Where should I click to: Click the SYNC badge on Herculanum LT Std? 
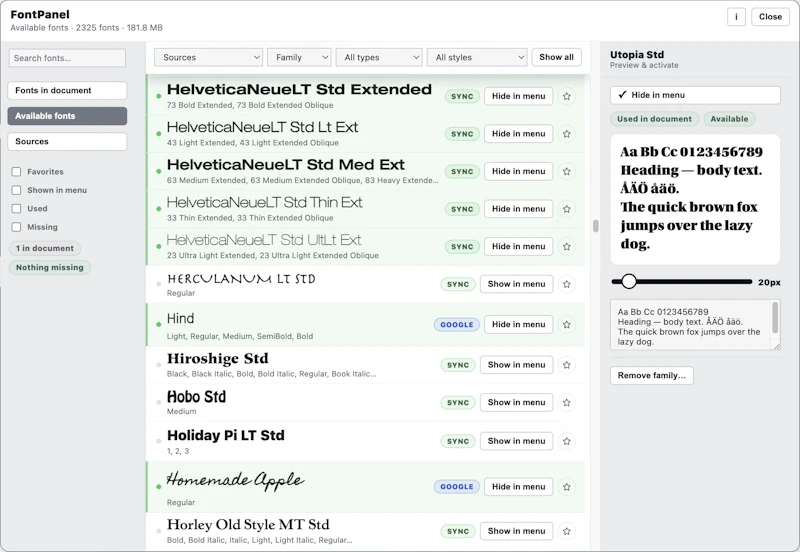[458, 284]
